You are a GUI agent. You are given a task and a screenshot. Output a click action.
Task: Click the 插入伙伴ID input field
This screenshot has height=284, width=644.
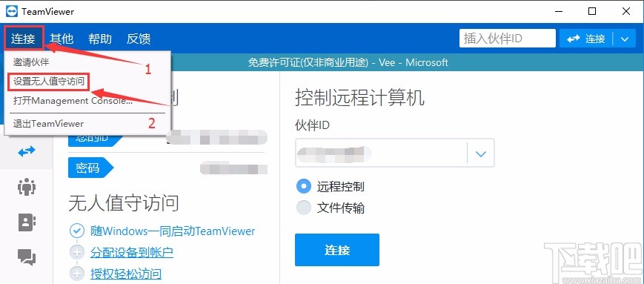coord(507,39)
